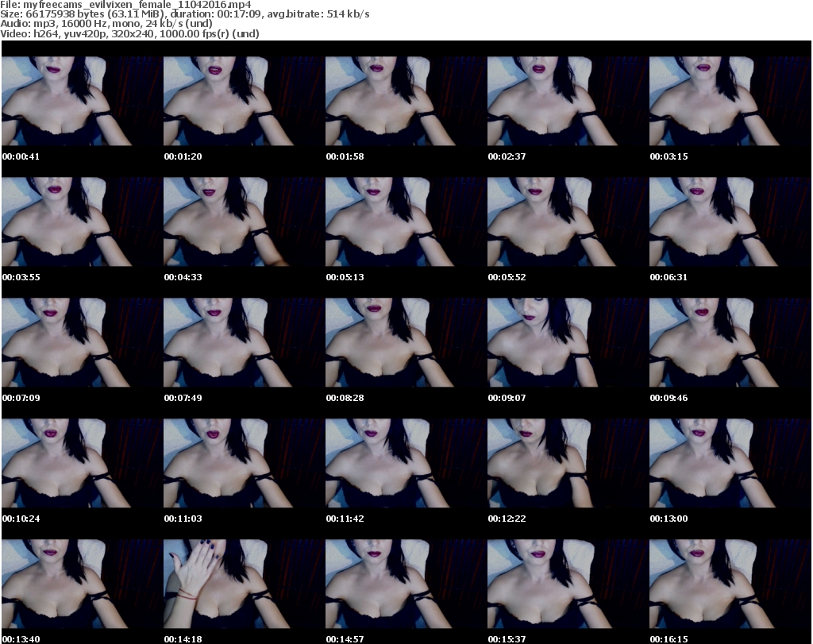Image resolution: width=813 pixels, height=644 pixels.
Task: Click the timestamp text '00:14:18'
Action: click(x=183, y=639)
